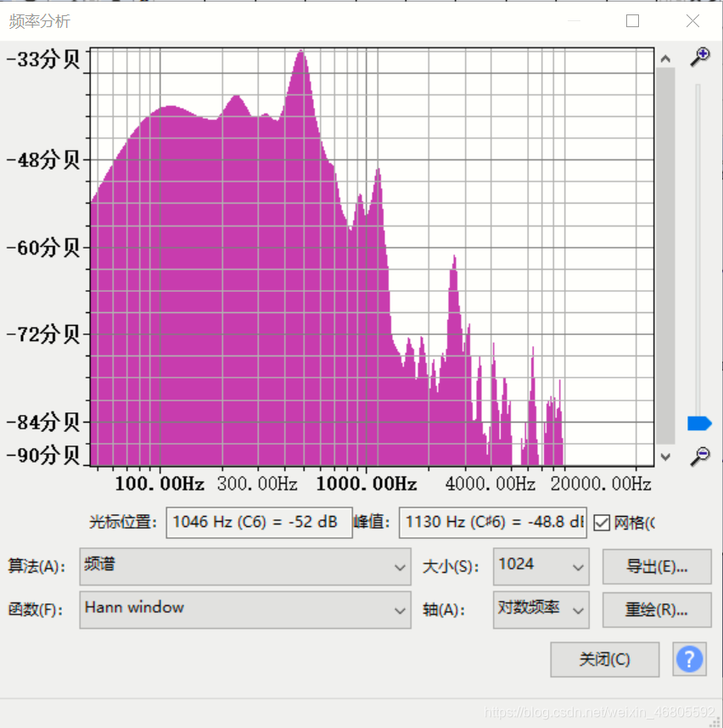This screenshot has height=728, width=723.
Task: Click the 频率分析 window title text
Action: point(40,21)
